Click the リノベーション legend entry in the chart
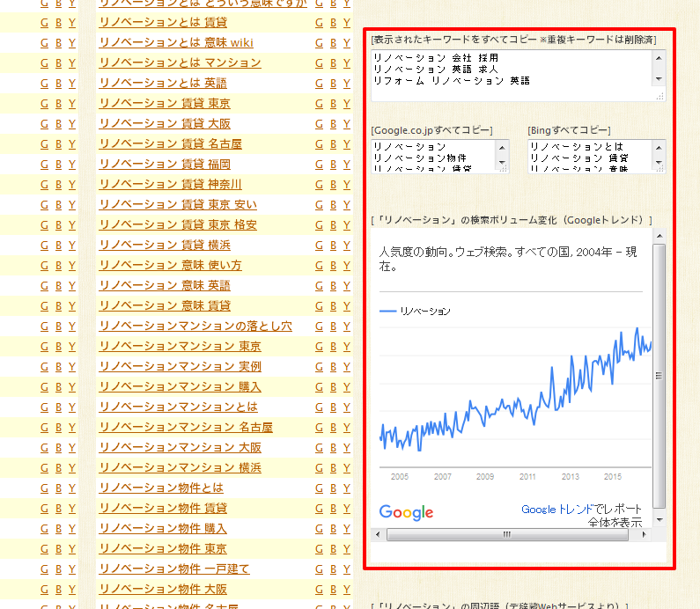This screenshot has width=700, height=609. [x=415, y=312]
